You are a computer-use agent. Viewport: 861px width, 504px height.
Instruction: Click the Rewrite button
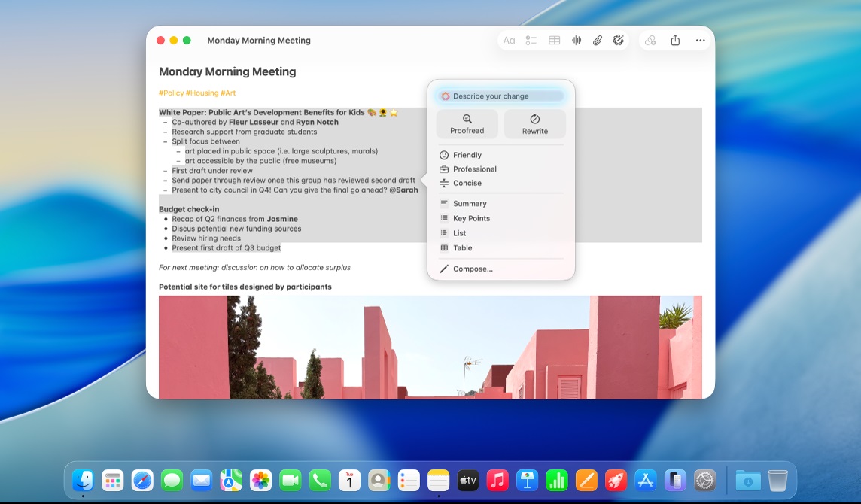tap(535, 124)
